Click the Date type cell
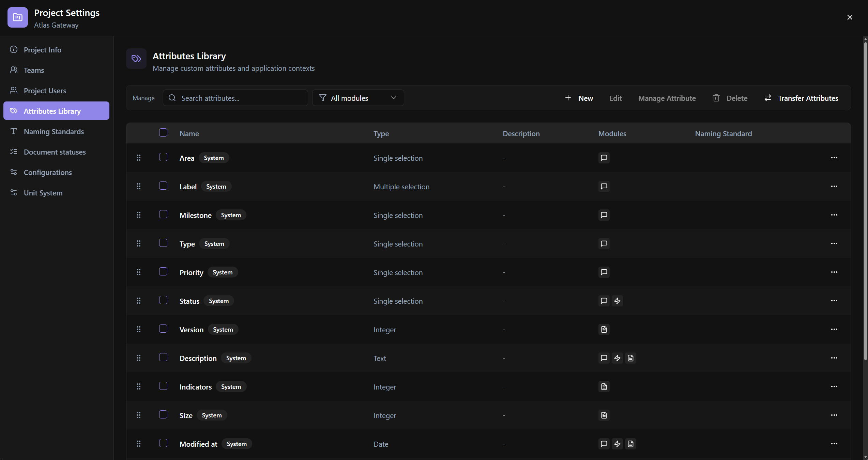 pos(381,444)
